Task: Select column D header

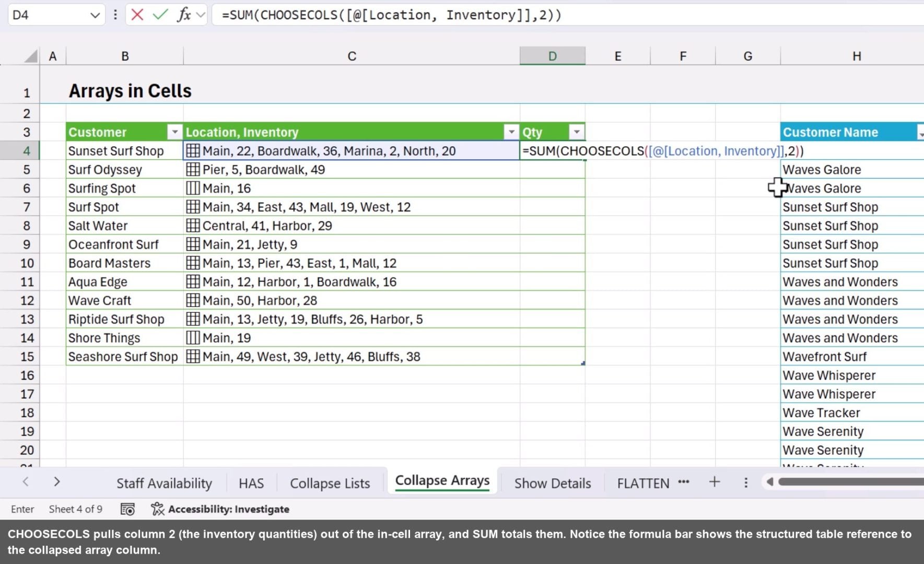Action: point(553,56)
